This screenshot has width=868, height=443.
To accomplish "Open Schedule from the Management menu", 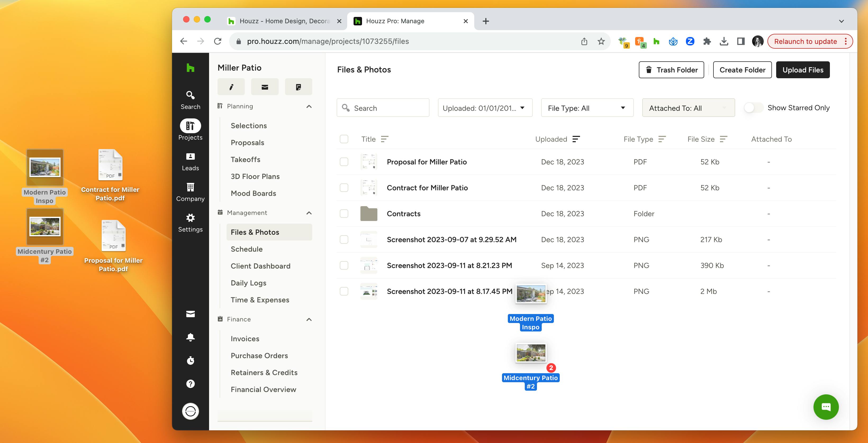I will (247, 249).
